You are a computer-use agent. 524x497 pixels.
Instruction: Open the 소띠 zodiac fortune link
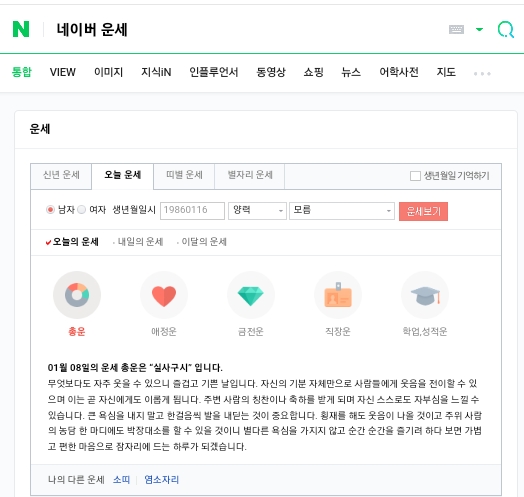121,480
